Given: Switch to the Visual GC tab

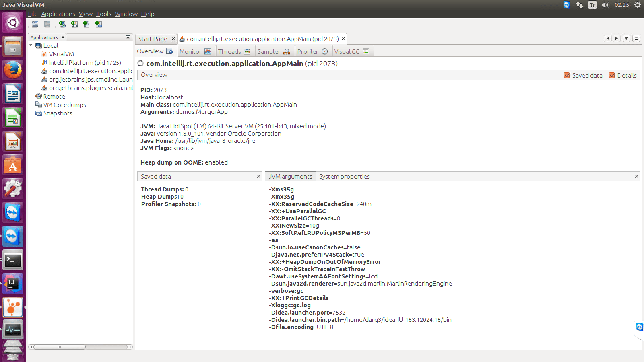Looking at the screenshot, I should click(352, 51).
